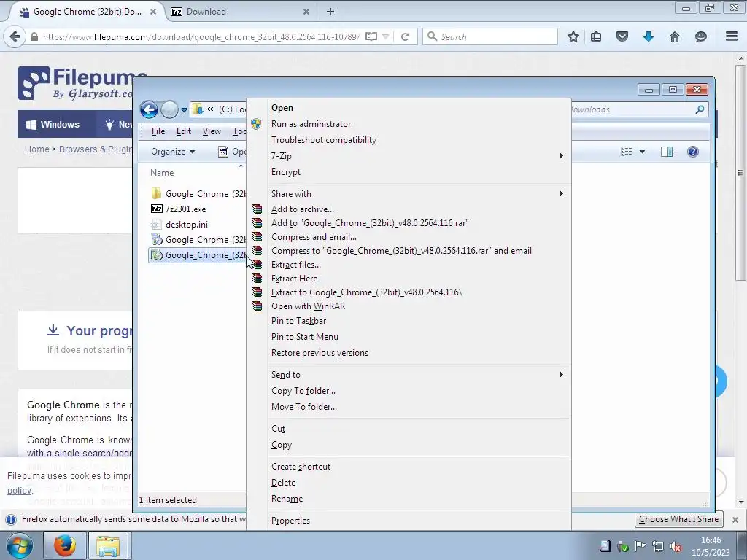
Task: Open Explorer Edit menu
Action: [183, 131]
